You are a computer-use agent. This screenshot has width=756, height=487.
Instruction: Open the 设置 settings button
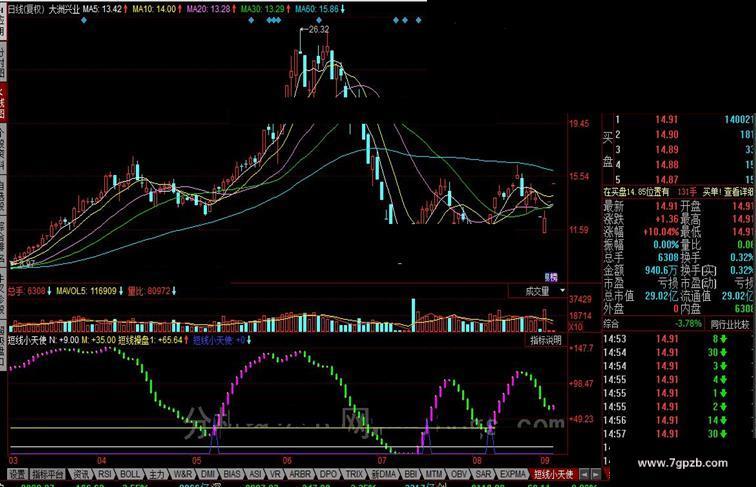(x=18, y=474)
